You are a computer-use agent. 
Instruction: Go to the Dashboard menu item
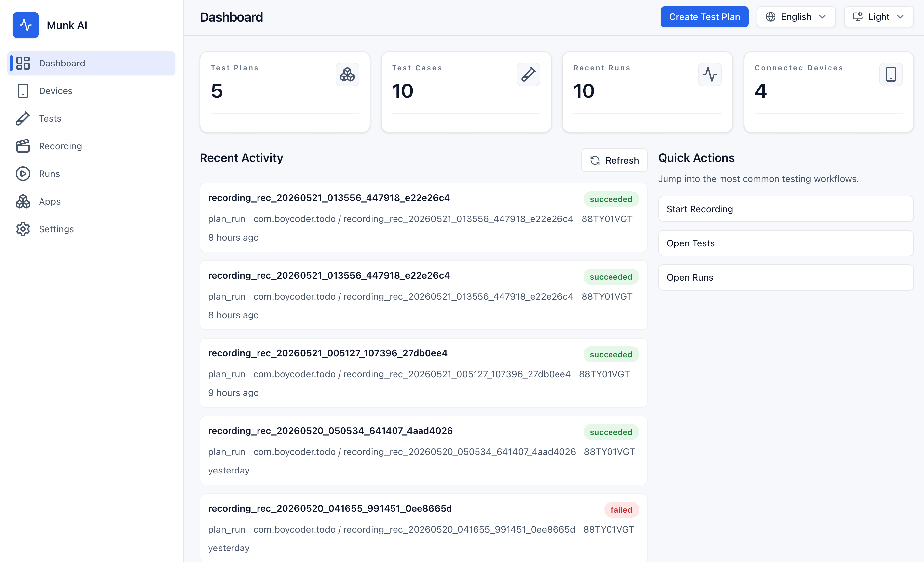(91, 63)
